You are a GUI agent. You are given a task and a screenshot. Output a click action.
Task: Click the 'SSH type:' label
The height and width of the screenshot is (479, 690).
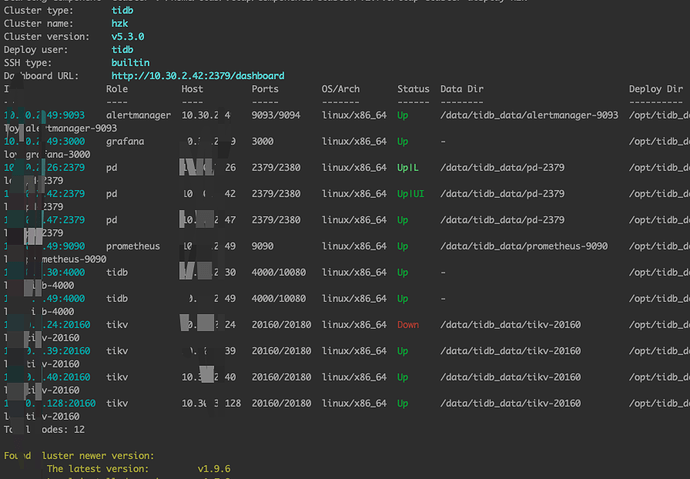(28, 62)
